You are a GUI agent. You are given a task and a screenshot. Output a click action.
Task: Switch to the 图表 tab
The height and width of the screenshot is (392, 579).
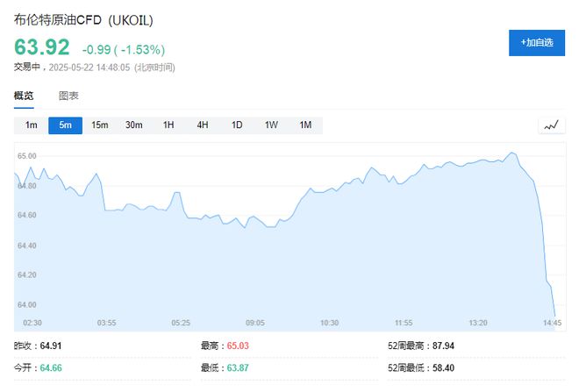pyautogui.click(x=68, y=96)
